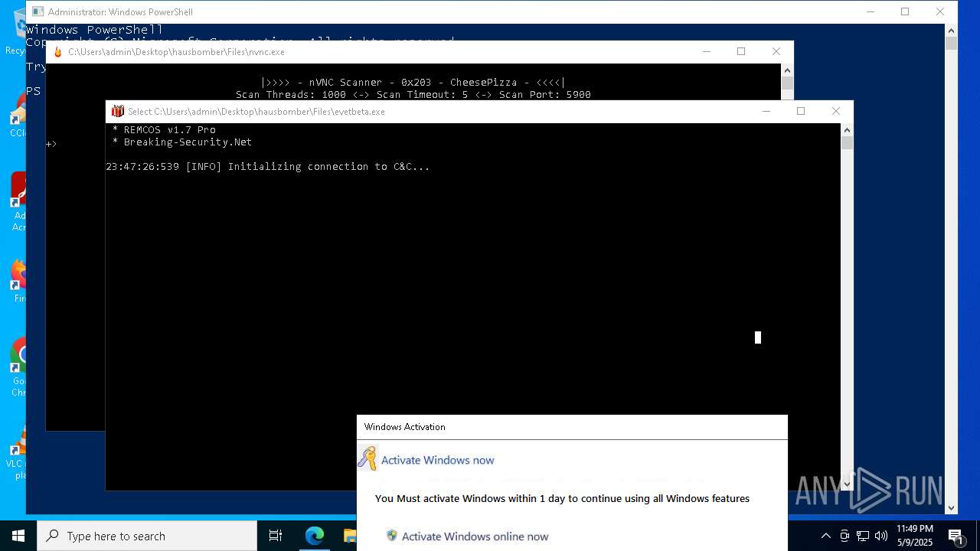Screen dimensions: 980x551
Task: Click the Activate Windows now link
Action: coord(437,460)
